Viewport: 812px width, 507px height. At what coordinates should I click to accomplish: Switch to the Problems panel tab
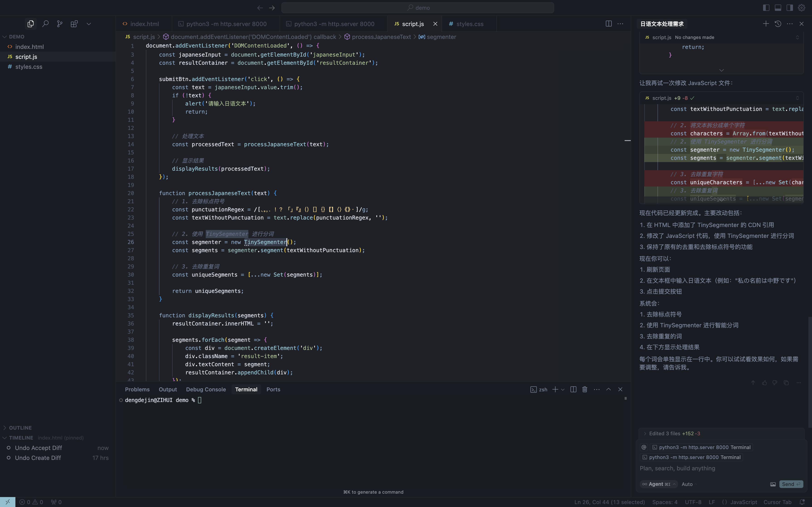(x=137, y=389)
